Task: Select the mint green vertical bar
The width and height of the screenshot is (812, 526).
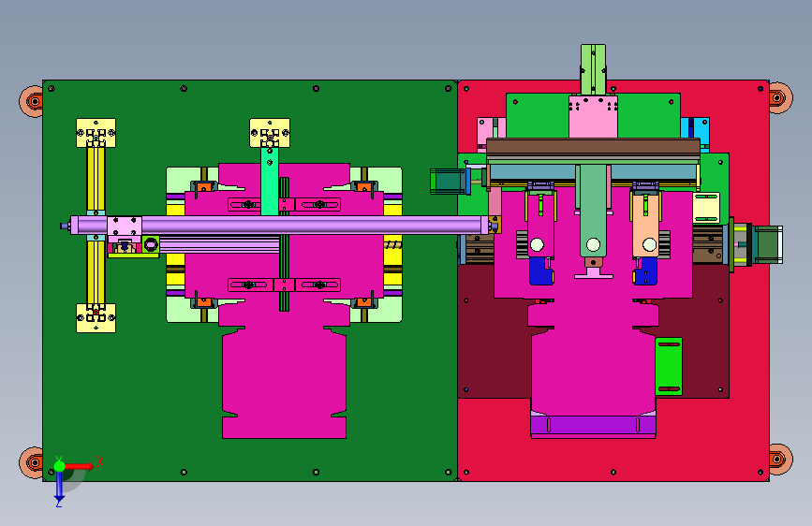Action: (x=270, y=182)
